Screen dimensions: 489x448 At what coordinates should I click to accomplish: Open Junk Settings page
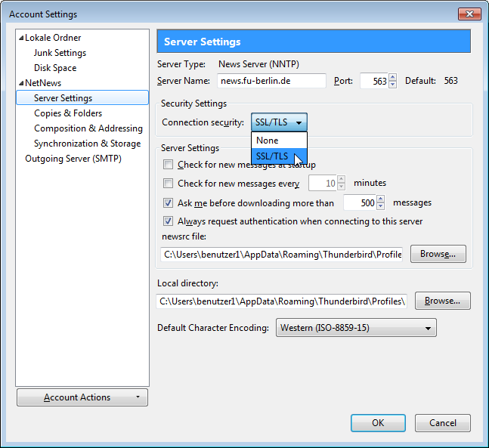[x=60, y=53]
